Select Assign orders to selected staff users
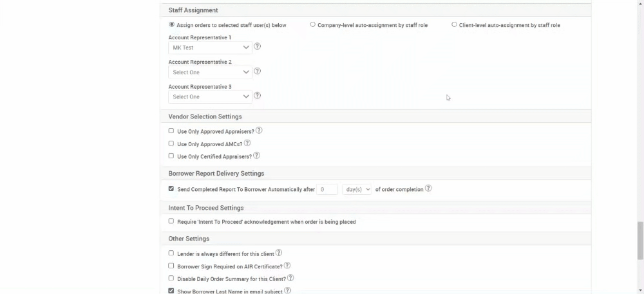Viewport: 644px width, 294px height. point(172,24)
